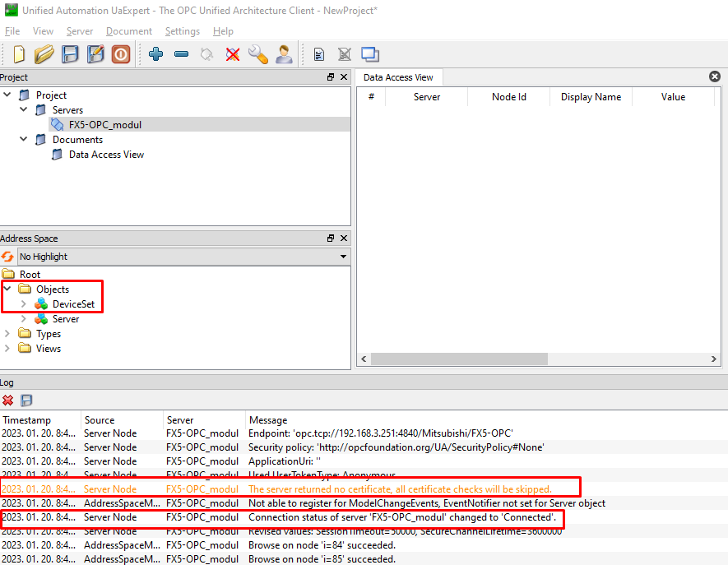Select the FX5-OPC_modul server in Project tree

pos(105,124)
